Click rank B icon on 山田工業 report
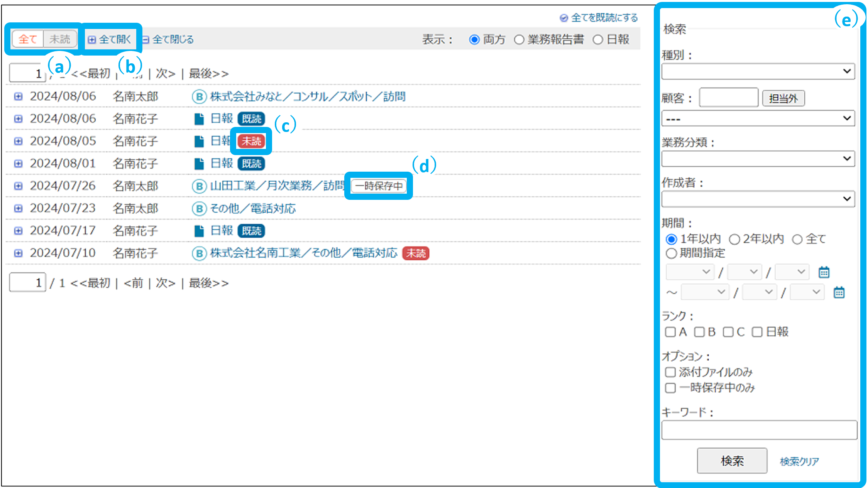868x488 pixels. pos(199,186)
